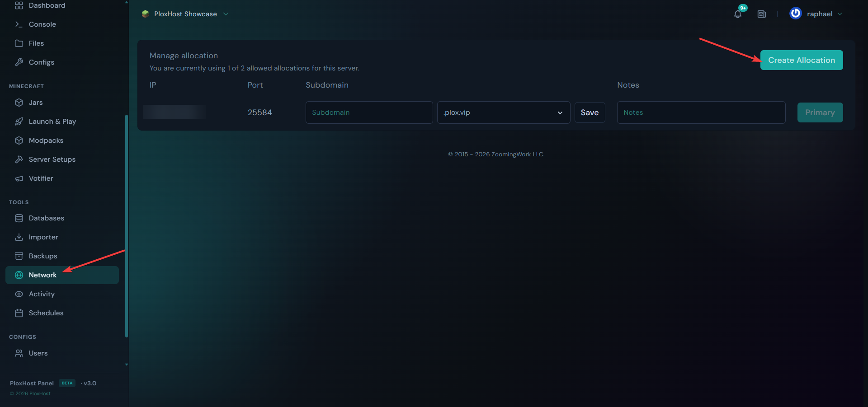Click the Subdomain text field

(369, 112)
